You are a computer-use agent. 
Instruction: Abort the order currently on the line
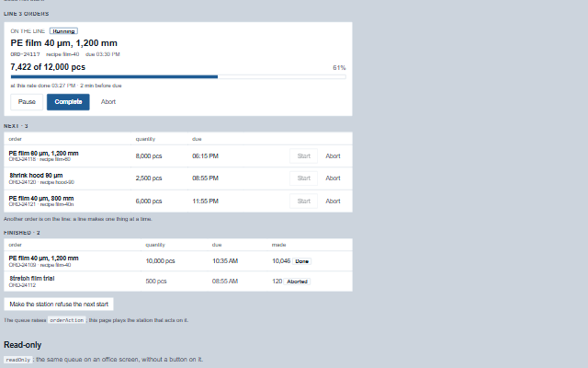(108, 102)
